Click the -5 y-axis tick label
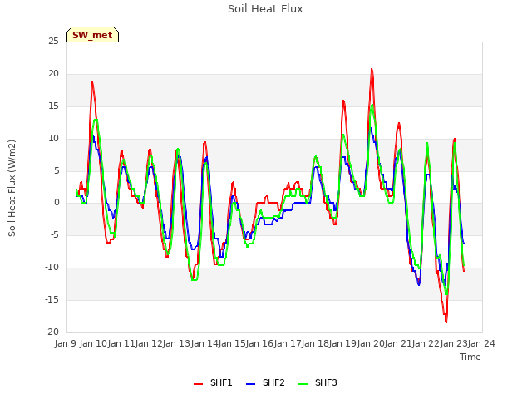Screen dimensions: 532x399 [55, 235]
